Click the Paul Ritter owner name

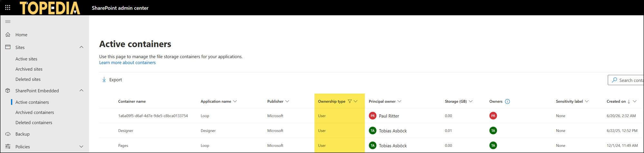(x=389, y=116)
